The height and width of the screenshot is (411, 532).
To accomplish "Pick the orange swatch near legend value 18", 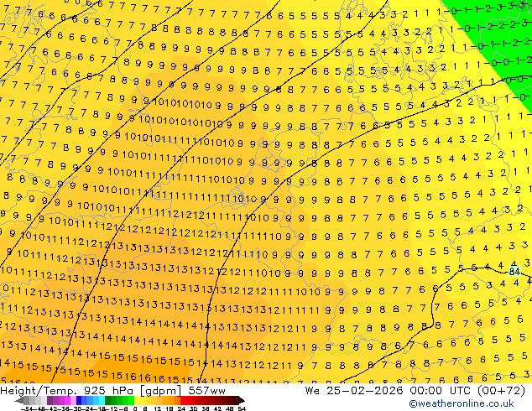I will 172,400.
